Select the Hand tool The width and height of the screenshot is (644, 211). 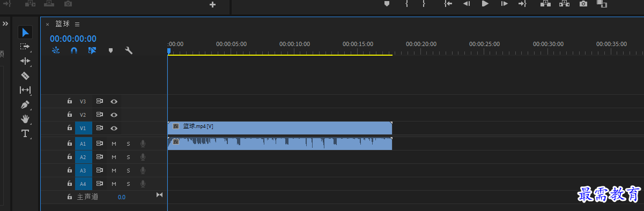[x=25, y=119]
